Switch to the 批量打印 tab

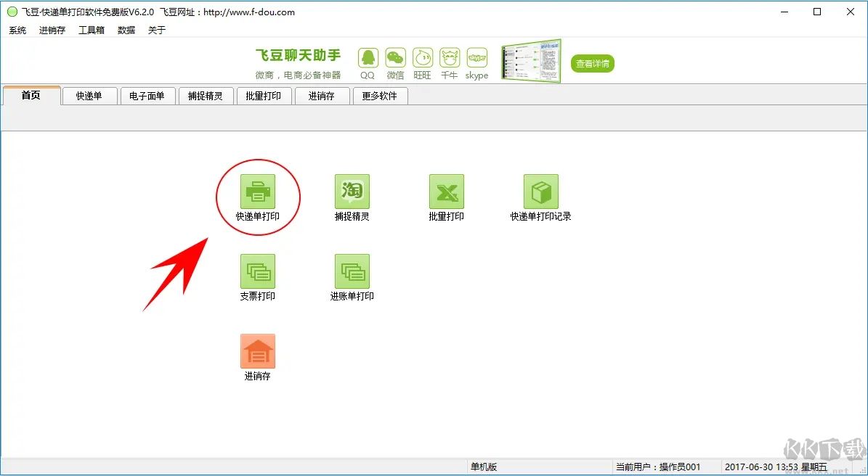click(264, 97)
